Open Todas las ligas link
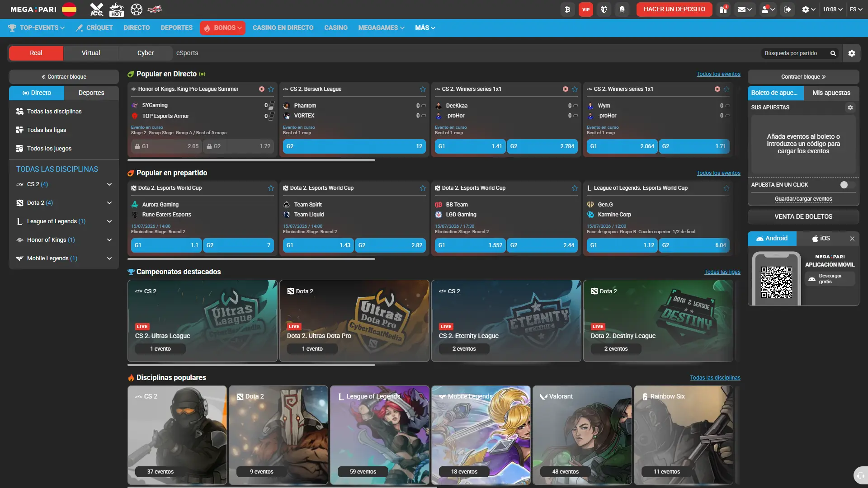The image size is (868, 488). (x=722, y=272)
